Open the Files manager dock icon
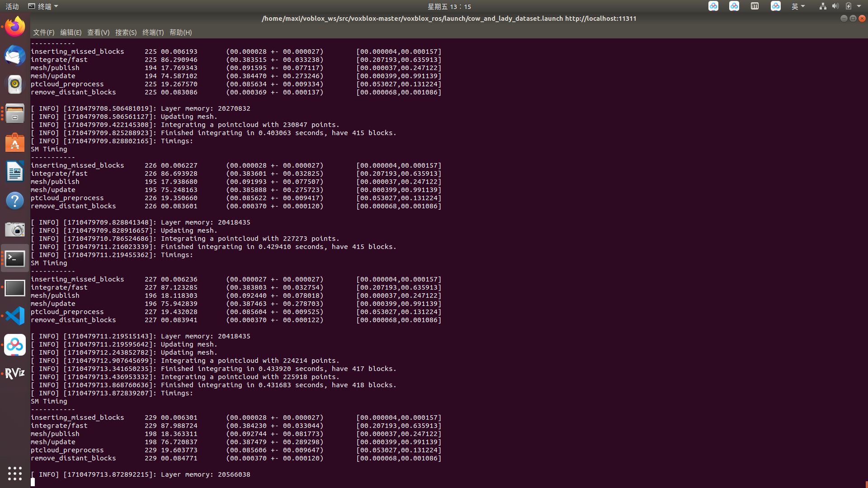 coord(15,113)
